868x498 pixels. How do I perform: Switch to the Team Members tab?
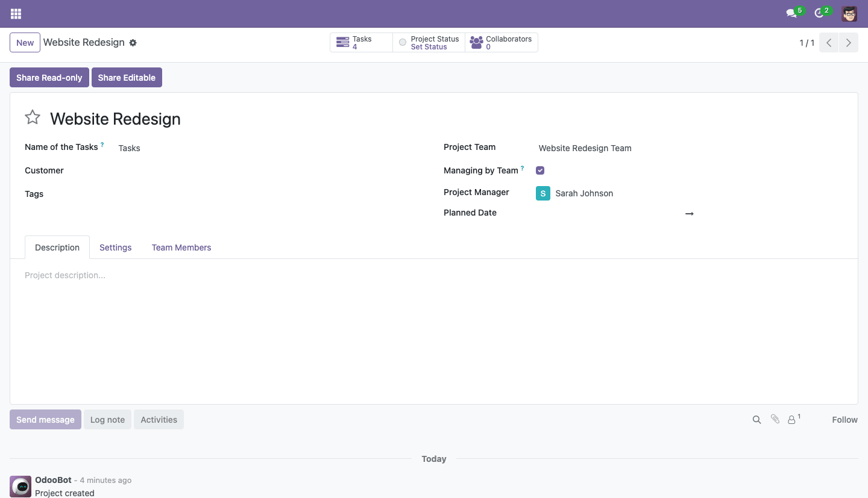click(x=181, y=247)
